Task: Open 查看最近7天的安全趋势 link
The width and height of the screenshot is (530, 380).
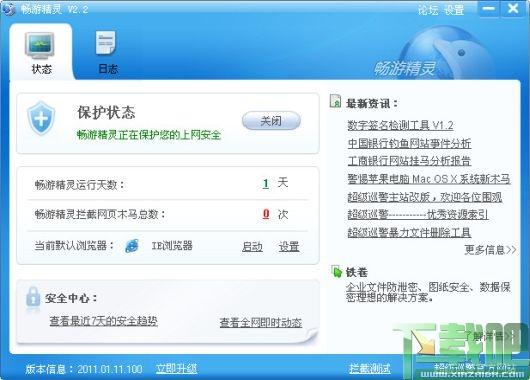Action: pyautogui.click(x=103, y=321)
